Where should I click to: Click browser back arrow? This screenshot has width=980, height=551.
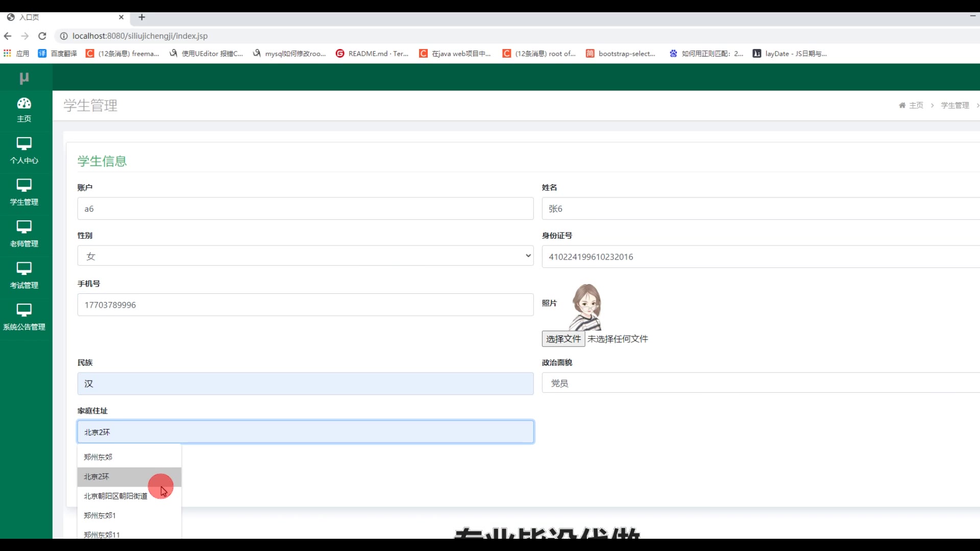coord(8,36)
